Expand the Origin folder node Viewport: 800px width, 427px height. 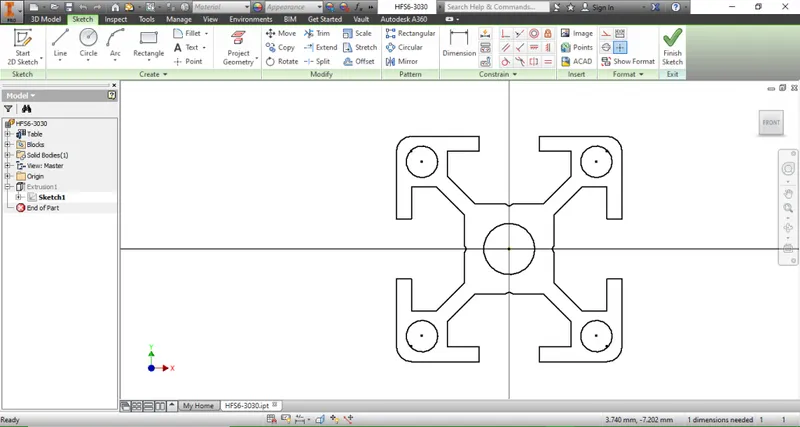pyautogui.click(x=8, y=176)
